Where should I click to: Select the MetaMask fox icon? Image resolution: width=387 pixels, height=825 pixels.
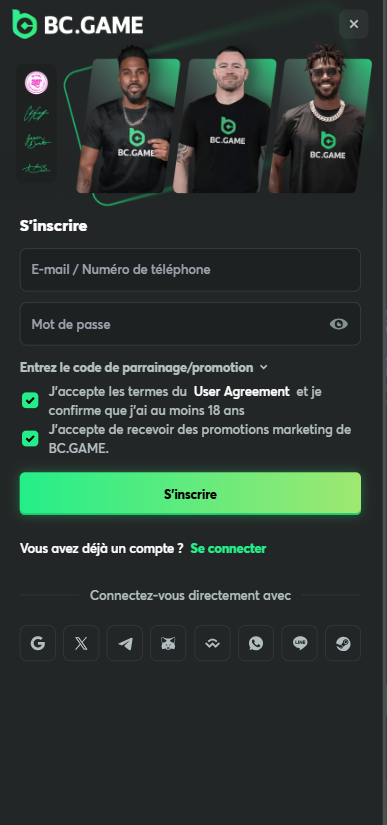point(168,643)
